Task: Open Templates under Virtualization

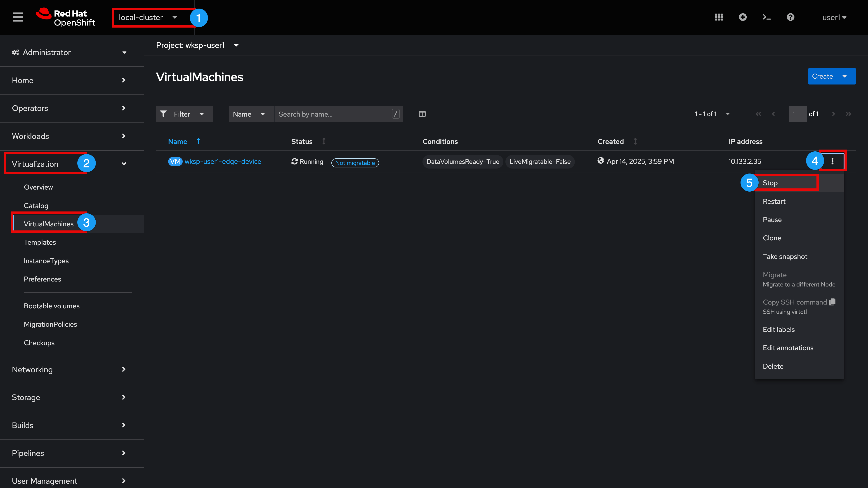Action: tap(40, 242)
